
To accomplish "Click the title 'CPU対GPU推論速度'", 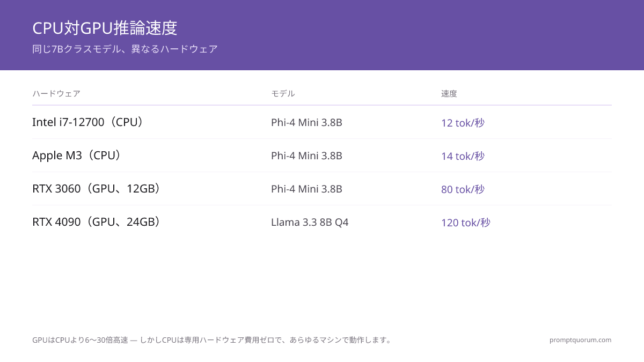I will 105,27.
